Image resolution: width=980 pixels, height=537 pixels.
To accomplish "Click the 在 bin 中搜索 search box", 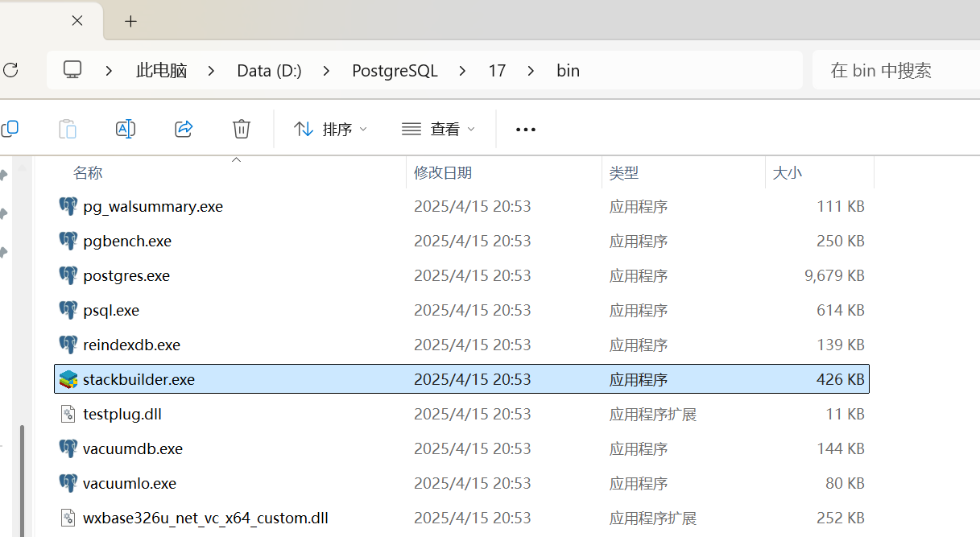I will pyautogui.click(x=895, y=70).
